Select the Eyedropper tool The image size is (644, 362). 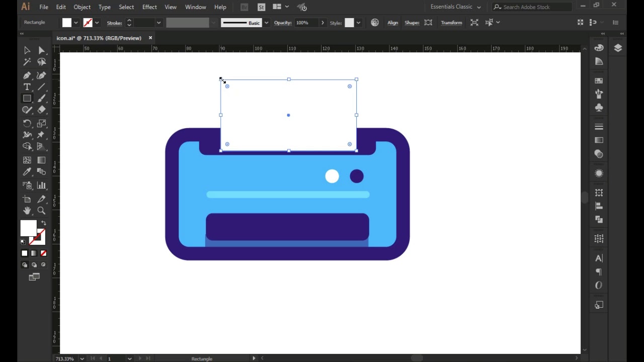27,172
